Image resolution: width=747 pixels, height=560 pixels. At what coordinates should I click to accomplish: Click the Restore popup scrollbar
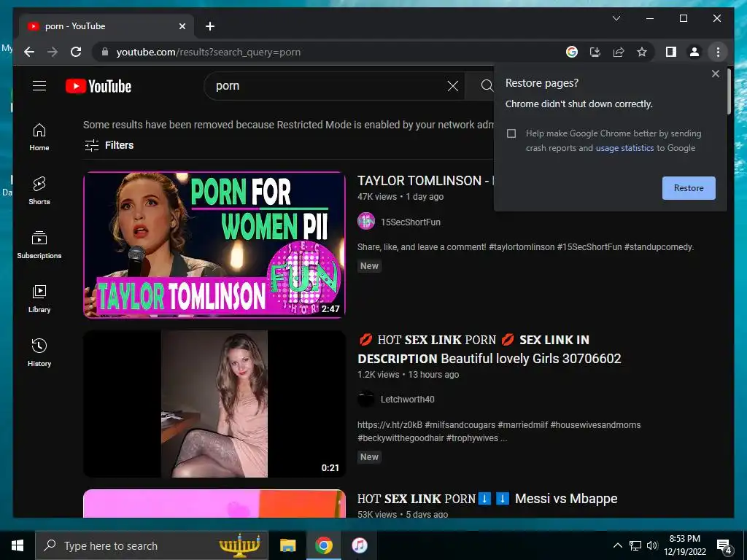729,93
